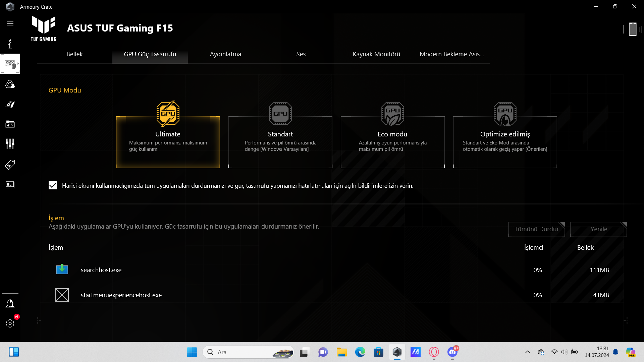Switch to the Kaynak Monitörü tab
The width and height of the screenshot is (644, 362).
(376, 54)
